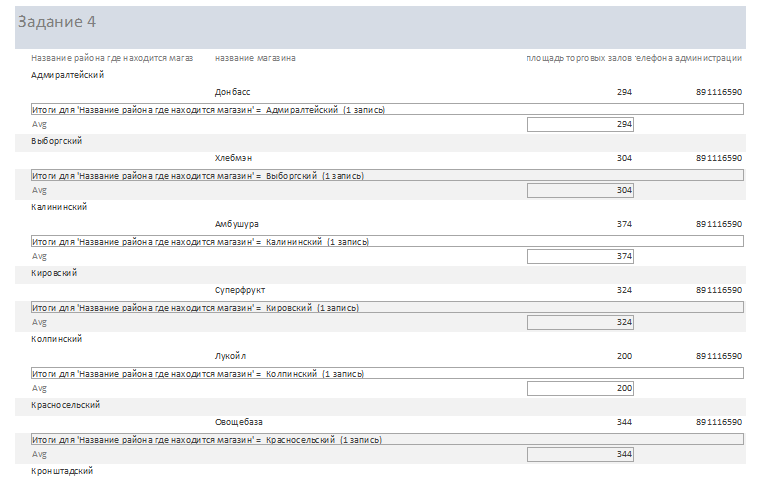The width and height of the screenshot is (761, 490).
Task: Click the Avg value box 324
Action: point(580,322)
